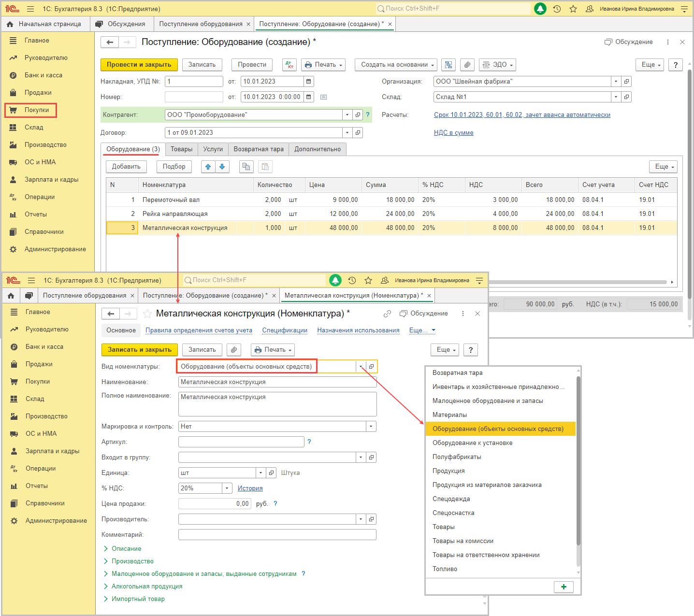Click back arrow in receipt document form

point(110,43)
